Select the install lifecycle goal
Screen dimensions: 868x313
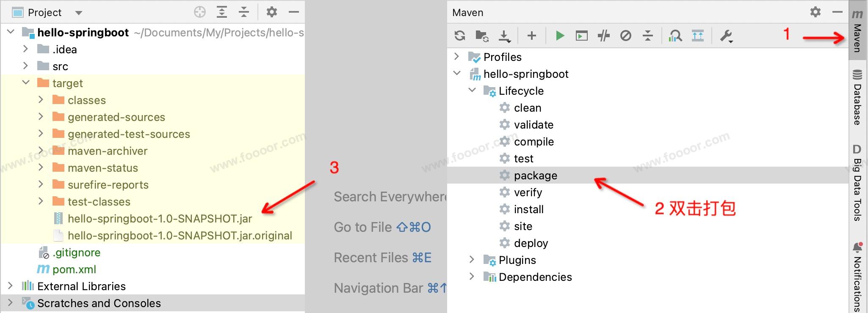tap(528, 209)
